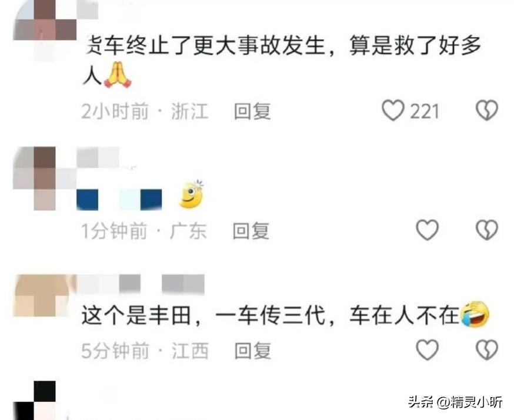Open the Jiangxi commenter's avatar
The image size is (514, 420).
pyautogui.click(x=45, y=295)
